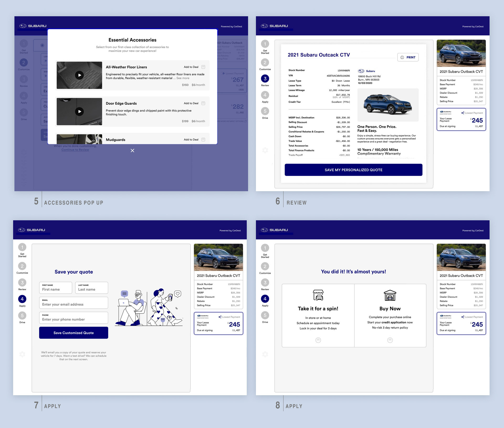Image resolution: width=504 pixels, height=428 pixels.
Task: Focus the Phone number field
Action: (73, 318)
